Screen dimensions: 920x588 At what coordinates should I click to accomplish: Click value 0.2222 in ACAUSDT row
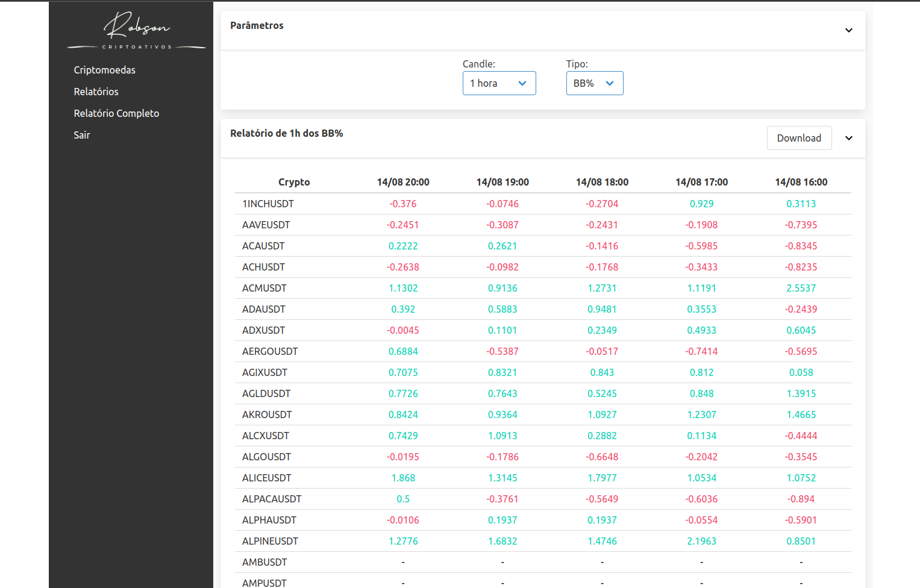pyautogui.click(x=403, y=246)
